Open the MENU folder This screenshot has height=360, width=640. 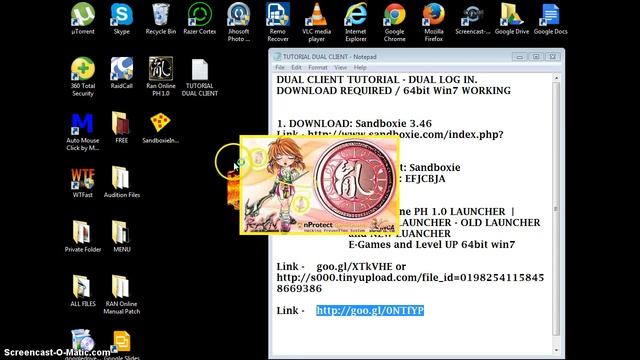(122, 237)
